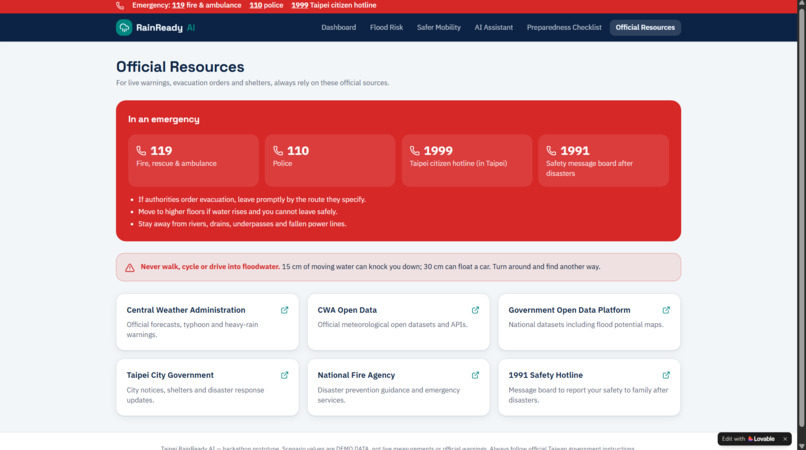Image resolution: width=806 pixels, height=450 pixels.
Task: Open 1991 Safety Hotline external link icon
Action: 666,375
